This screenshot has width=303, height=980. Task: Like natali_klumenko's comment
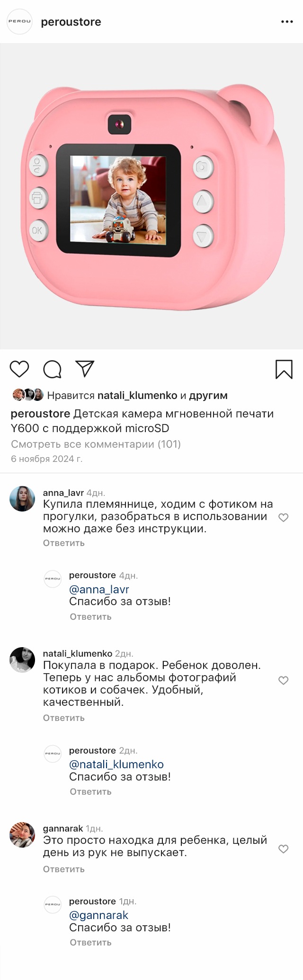click(x=283, y=680)
